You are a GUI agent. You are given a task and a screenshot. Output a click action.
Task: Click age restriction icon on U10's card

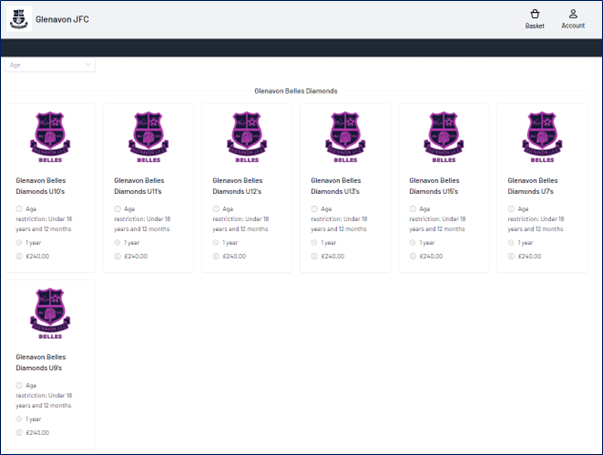pyautogui.click(x=19, y=209)
